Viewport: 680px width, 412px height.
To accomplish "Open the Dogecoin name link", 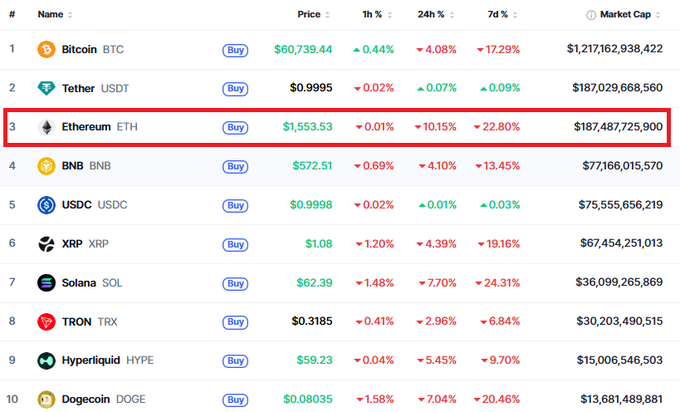I will (85, 399).
